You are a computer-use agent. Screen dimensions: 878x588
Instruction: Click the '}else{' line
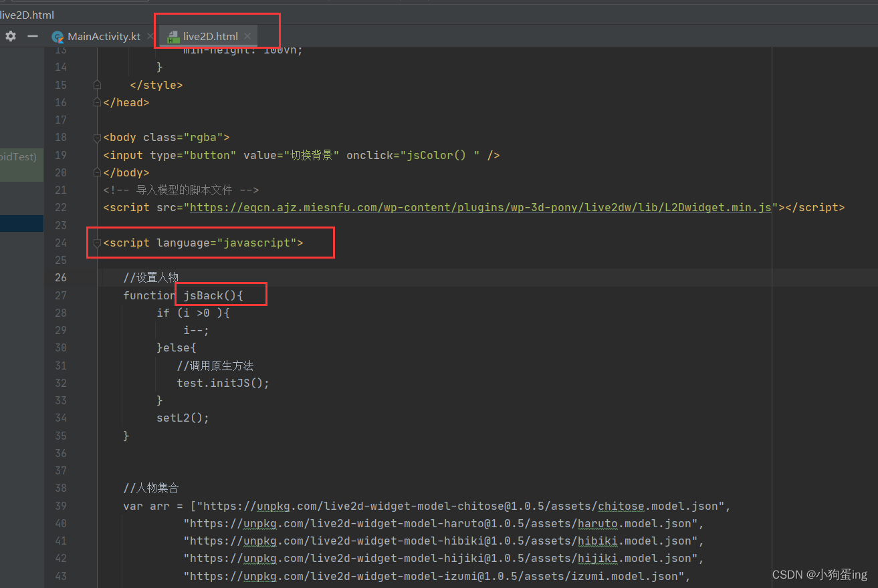(x=177, y=348)
